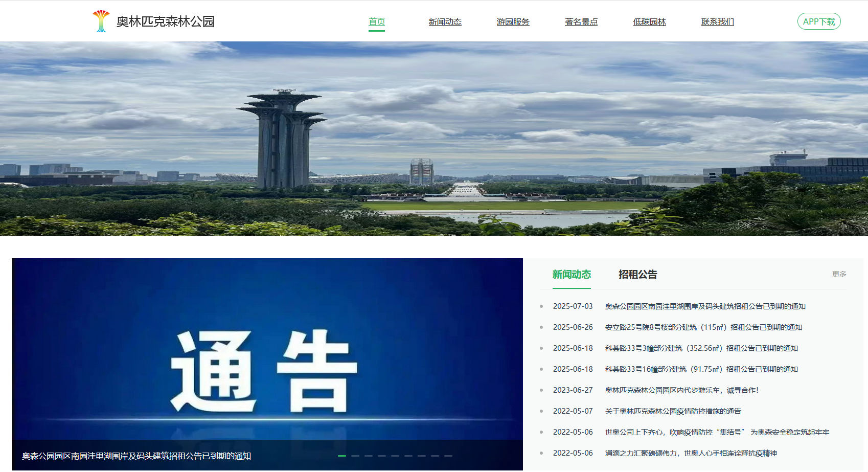Open the 游园服务 menu item
This screenshot has width=868, height=472.
coord(513,21)
